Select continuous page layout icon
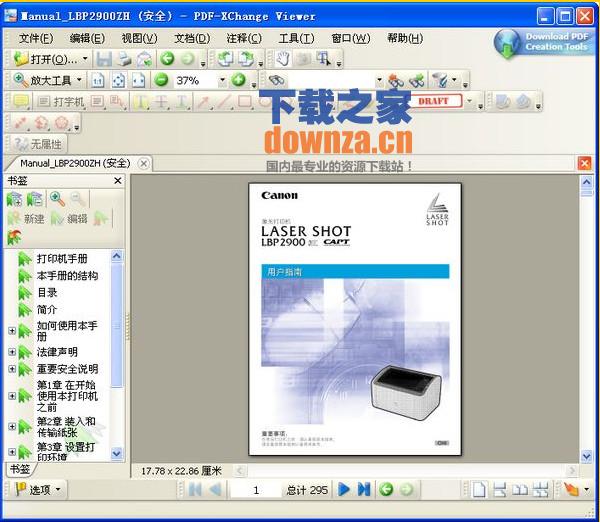Viewport: 600px width, 522px height. pos(500,489)
